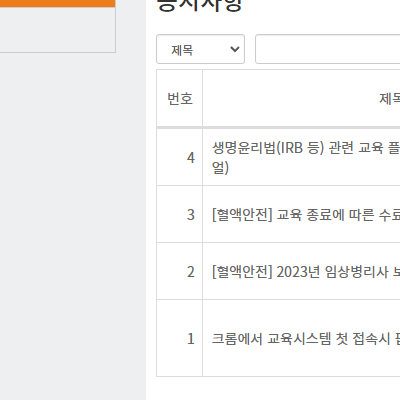This screenshot has width=400, height=400.
Task: Select row number 1 cell
Action: pyautogui.click(x=180, y=339)
